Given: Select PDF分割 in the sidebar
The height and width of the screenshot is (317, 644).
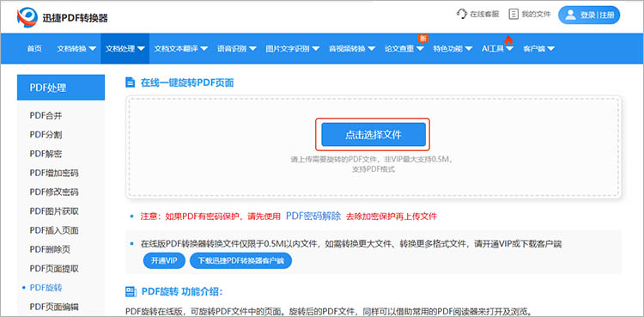Looking at the screenshot, I should (46, 135).
